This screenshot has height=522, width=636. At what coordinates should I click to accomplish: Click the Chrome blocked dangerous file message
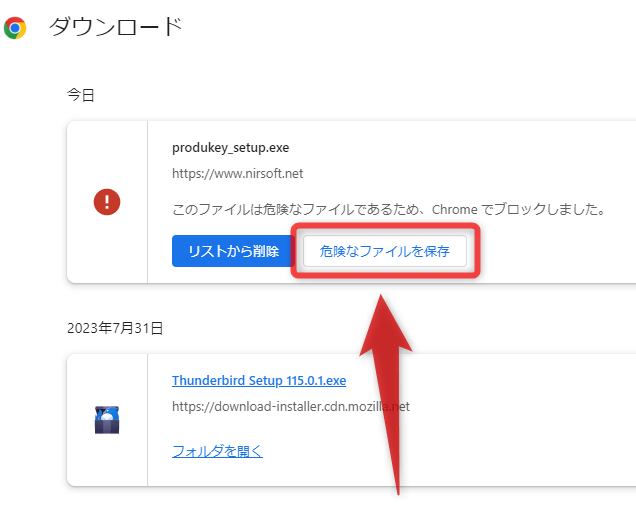[389, 209]
